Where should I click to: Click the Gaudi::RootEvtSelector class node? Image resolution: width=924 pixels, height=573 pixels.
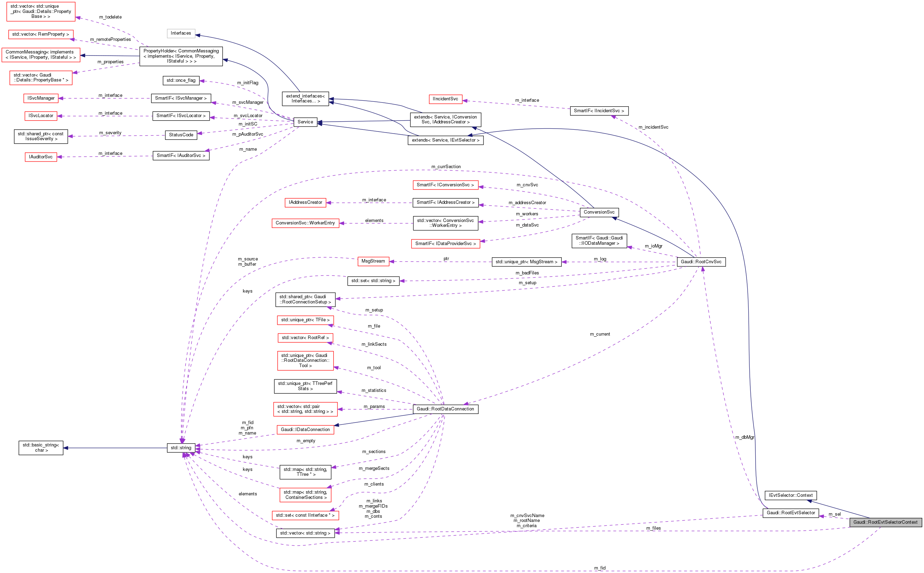[x=791, y=513]
